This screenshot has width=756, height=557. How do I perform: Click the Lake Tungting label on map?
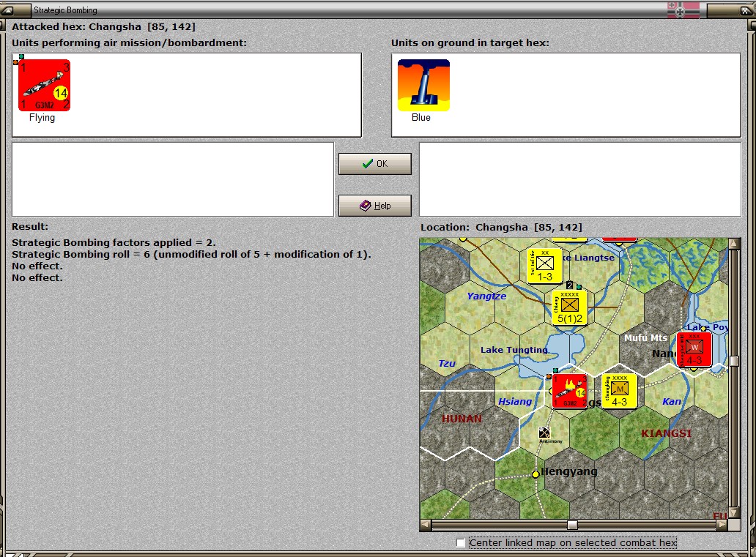[x=514, y=350]
